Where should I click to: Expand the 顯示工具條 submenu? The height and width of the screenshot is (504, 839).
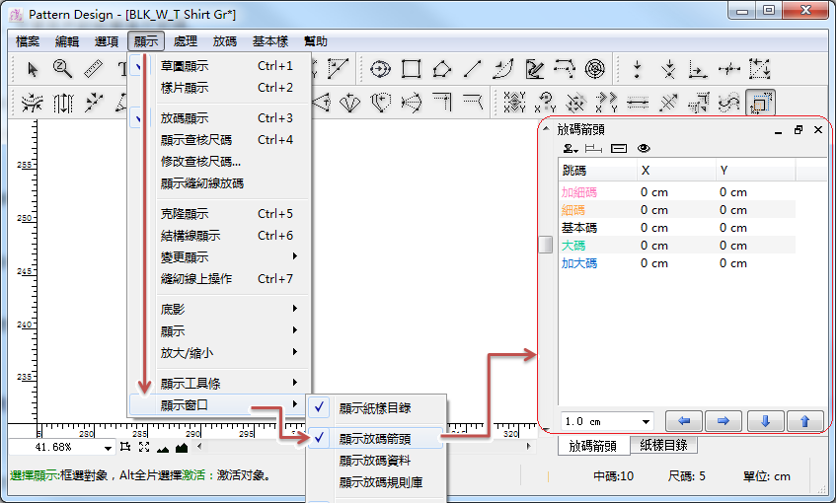(229, 383)
